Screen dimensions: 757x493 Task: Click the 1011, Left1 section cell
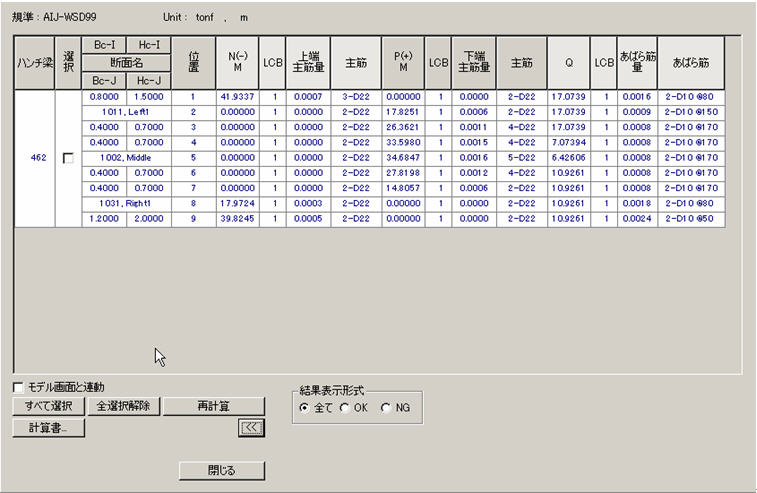(124, 112)
